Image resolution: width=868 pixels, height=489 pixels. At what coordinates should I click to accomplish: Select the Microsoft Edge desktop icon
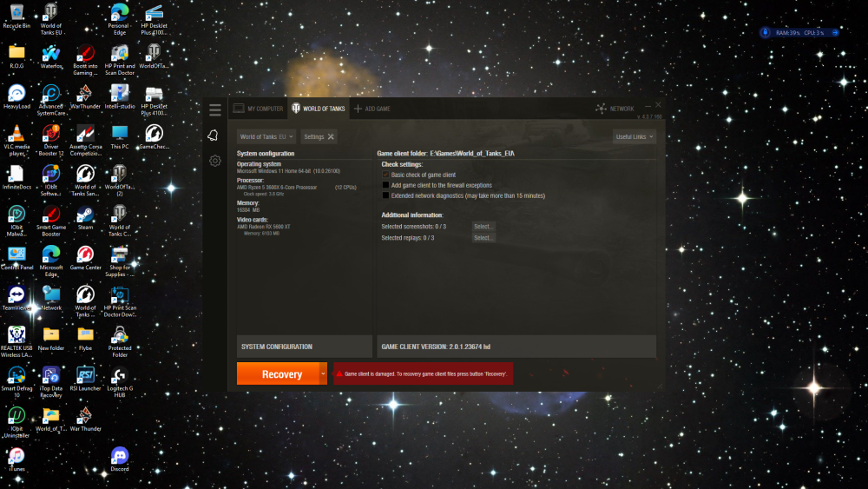click(51, 262)
